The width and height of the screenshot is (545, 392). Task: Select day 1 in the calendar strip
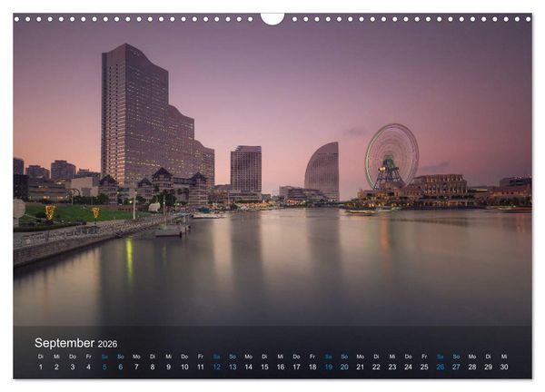click(x=41, y=367)
